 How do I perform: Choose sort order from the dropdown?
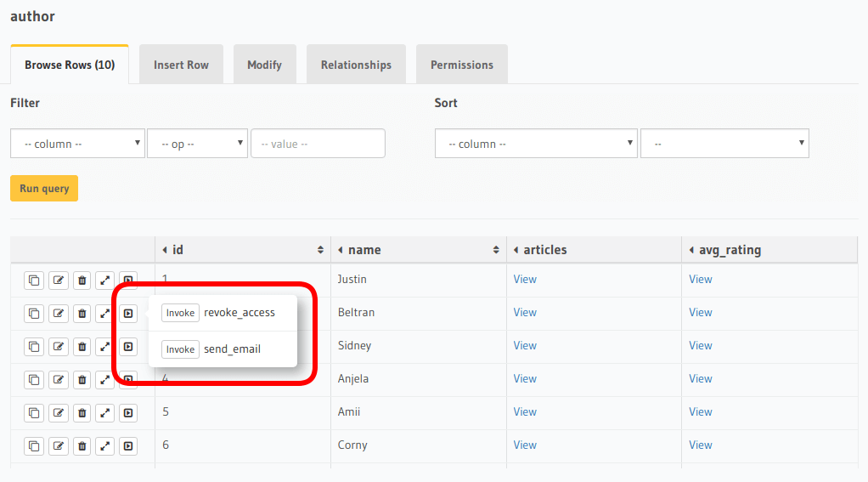point(724,144)
